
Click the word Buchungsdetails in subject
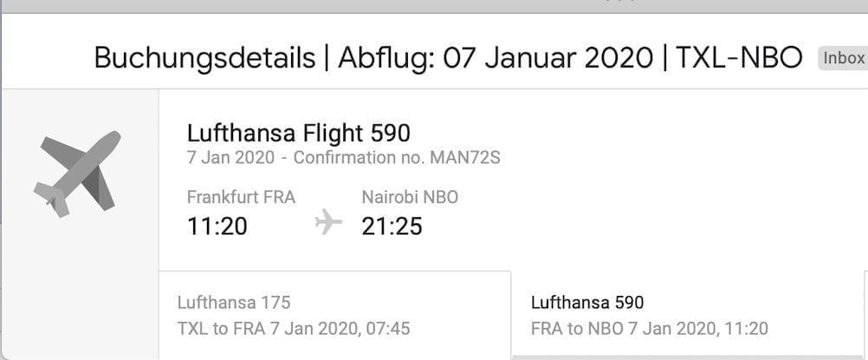coord(204,59)
